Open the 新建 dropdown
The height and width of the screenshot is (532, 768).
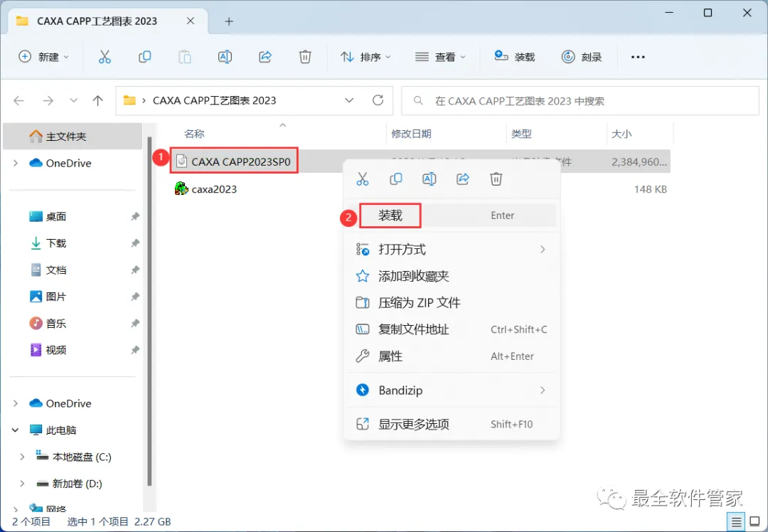click(x=43, y=57)
